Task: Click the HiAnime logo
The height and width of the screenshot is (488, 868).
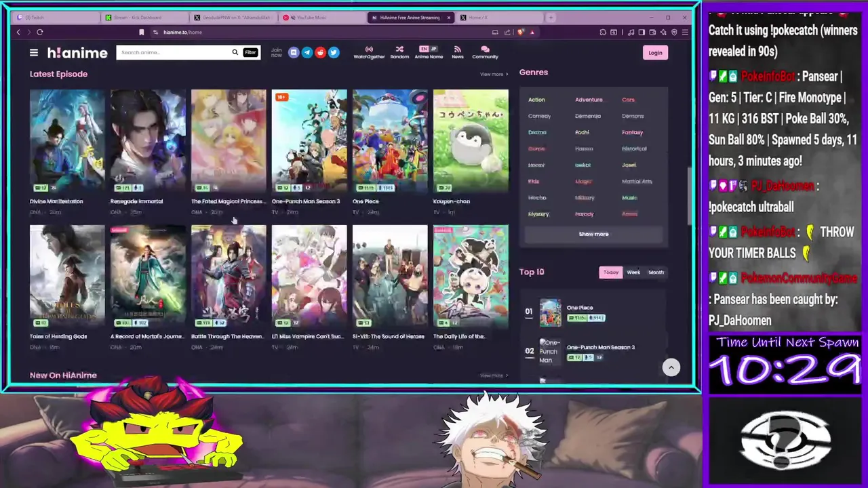Action: click(x=77, y=53)
